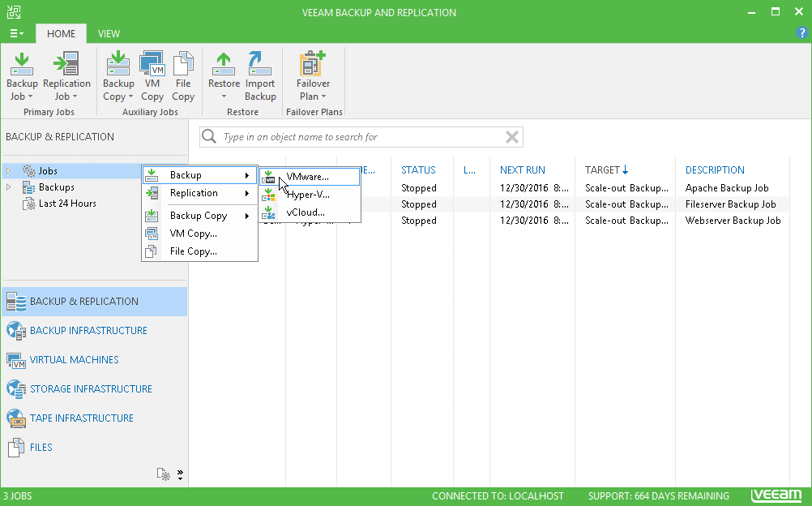Select Hyper-V... in the Backup submenu

click(x=310, y=195)
